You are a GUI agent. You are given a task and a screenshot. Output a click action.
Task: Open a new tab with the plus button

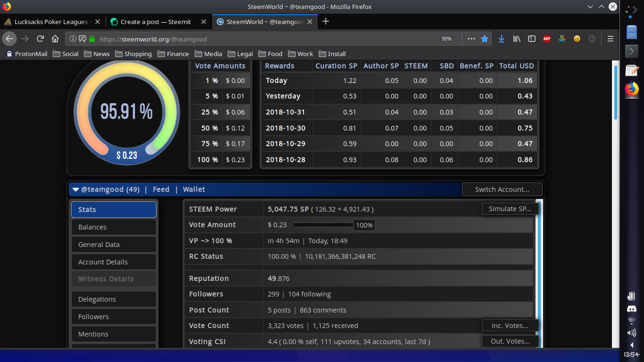[325, 21]
